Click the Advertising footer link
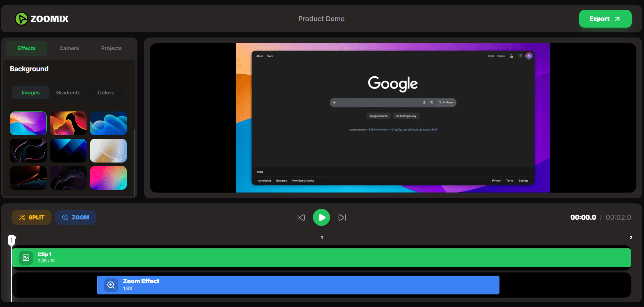644x307 pixels. pos(264,181)
